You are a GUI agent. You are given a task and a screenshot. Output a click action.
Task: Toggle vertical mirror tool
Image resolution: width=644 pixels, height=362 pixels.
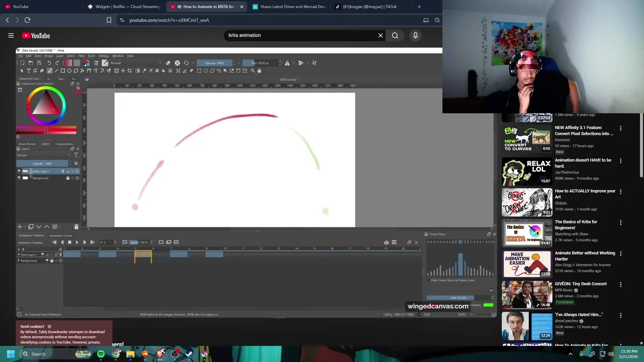point(301,63)
